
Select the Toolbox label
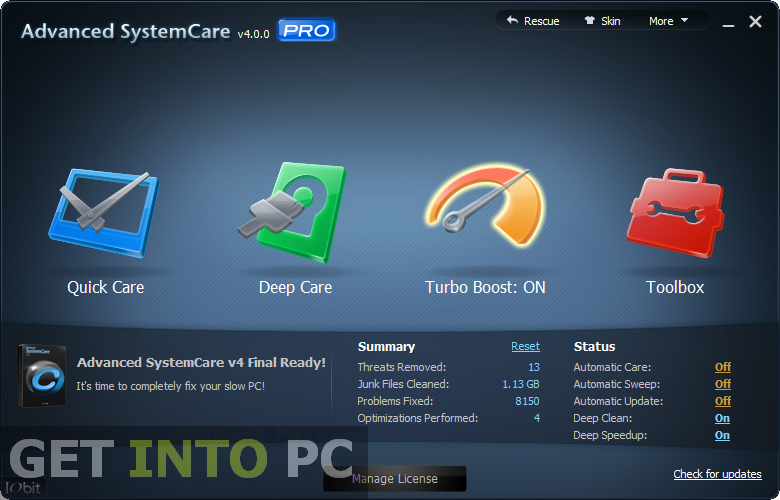pos(675,288)
